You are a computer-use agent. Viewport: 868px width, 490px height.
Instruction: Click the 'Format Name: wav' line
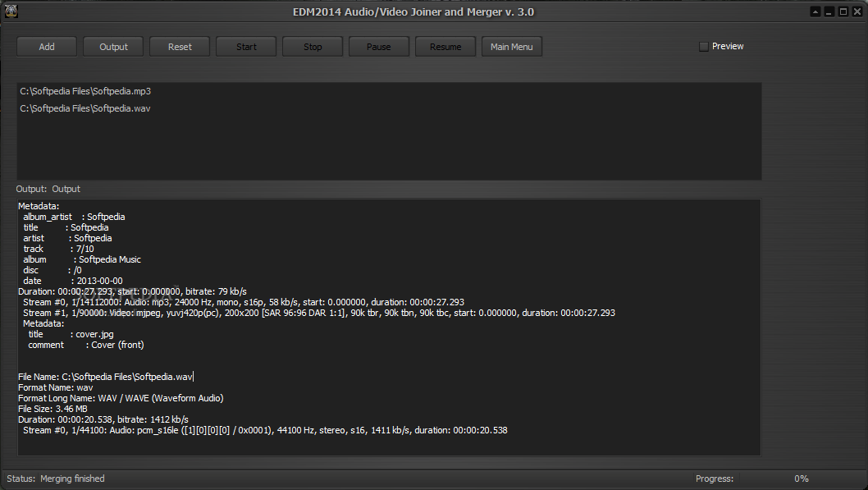pos(55,387)
